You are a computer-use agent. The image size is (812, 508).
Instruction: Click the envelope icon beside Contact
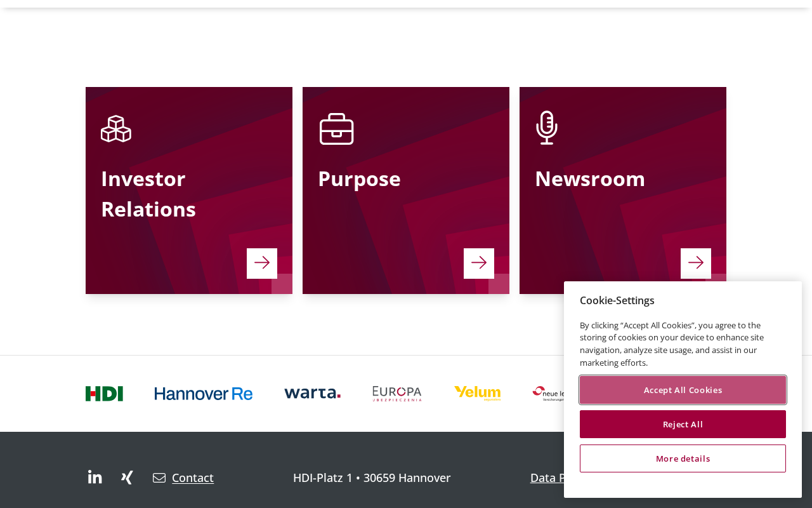[x=159, y=478]
